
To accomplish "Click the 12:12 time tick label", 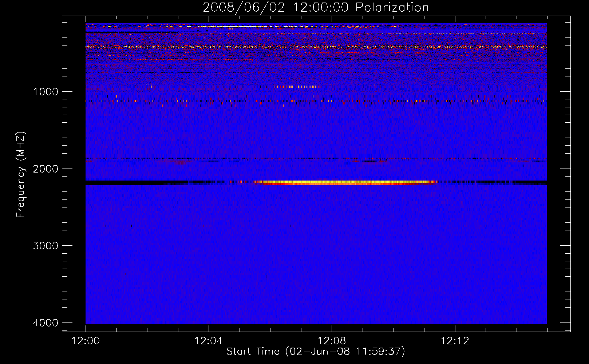I will tap(455, 341).
